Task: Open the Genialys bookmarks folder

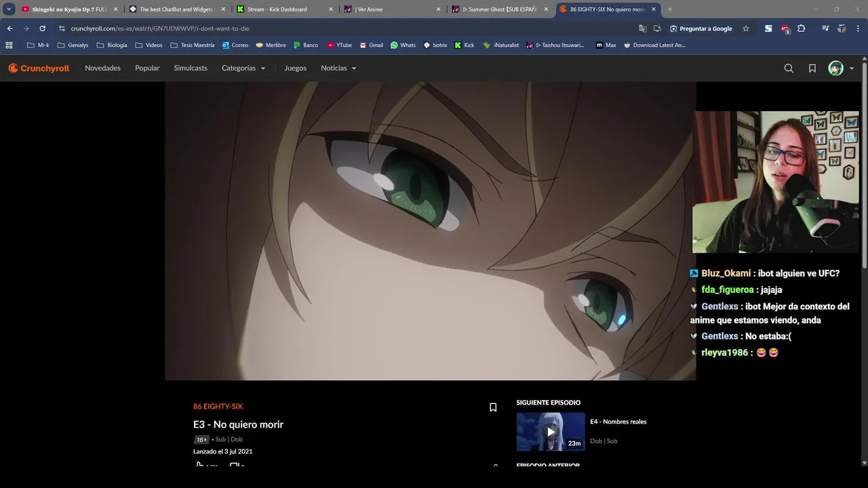Action: coord(73,45)
